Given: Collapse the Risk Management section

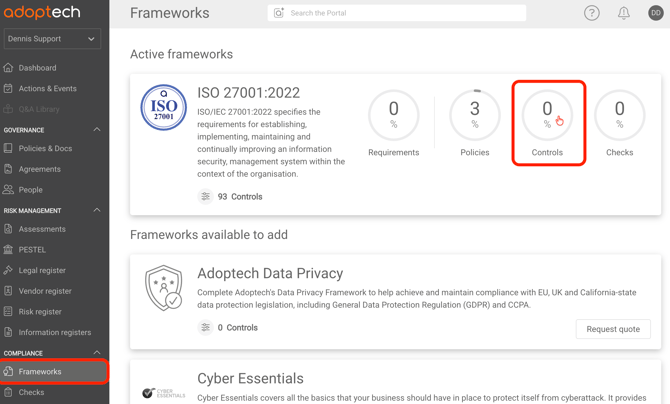Looking at the screenshot, I should pyautogui.click(x=97, y=211).
